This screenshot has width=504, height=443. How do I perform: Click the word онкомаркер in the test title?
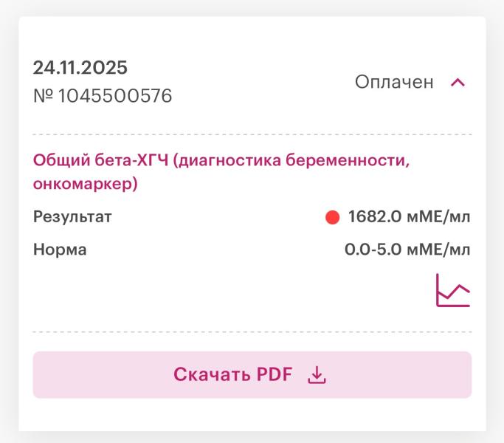[83, 184]
